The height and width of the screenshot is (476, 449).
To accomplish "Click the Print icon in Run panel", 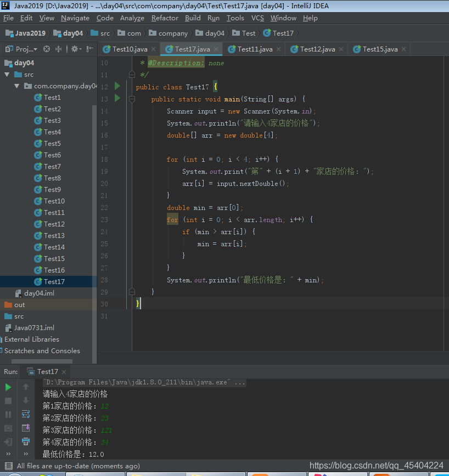I will click(26, 441).
